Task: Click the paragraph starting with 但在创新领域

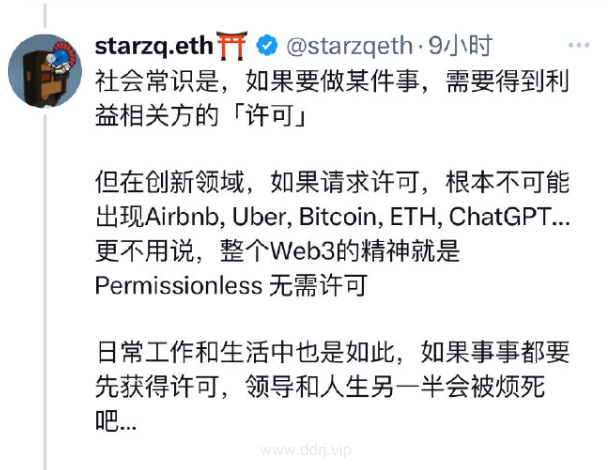Action: tap(332, 233)
